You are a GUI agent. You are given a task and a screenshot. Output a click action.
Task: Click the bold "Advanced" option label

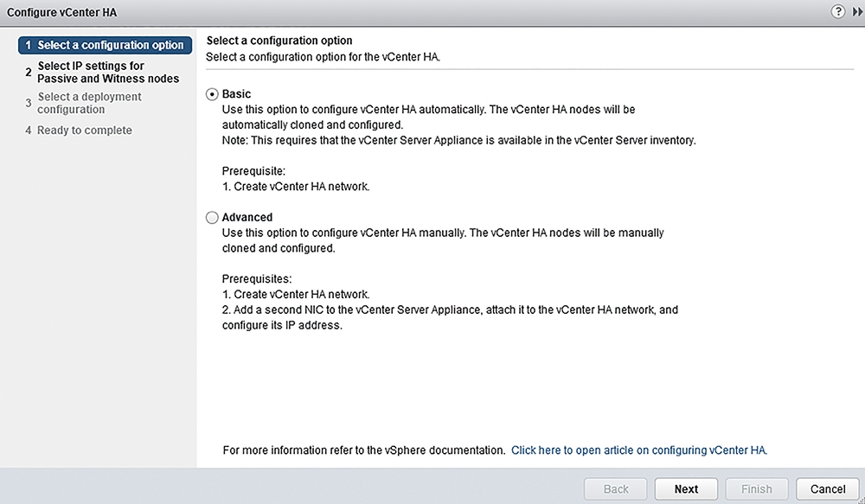coord(247,217)
